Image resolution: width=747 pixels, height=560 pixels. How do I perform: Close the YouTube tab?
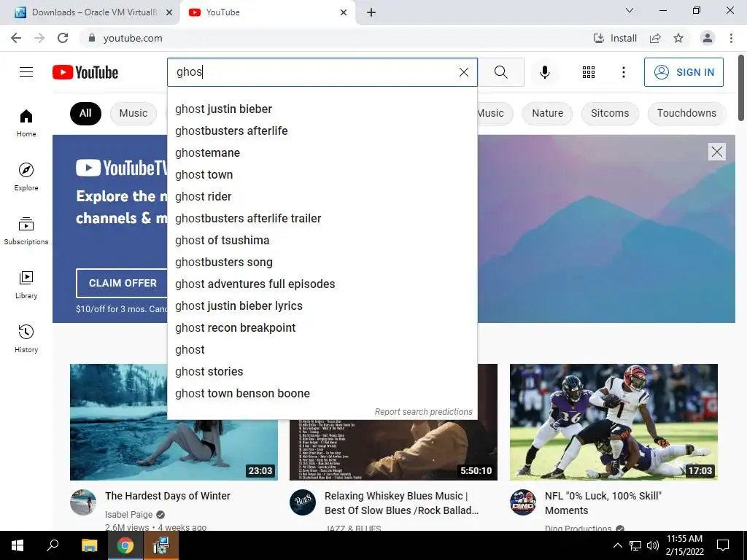344,12
